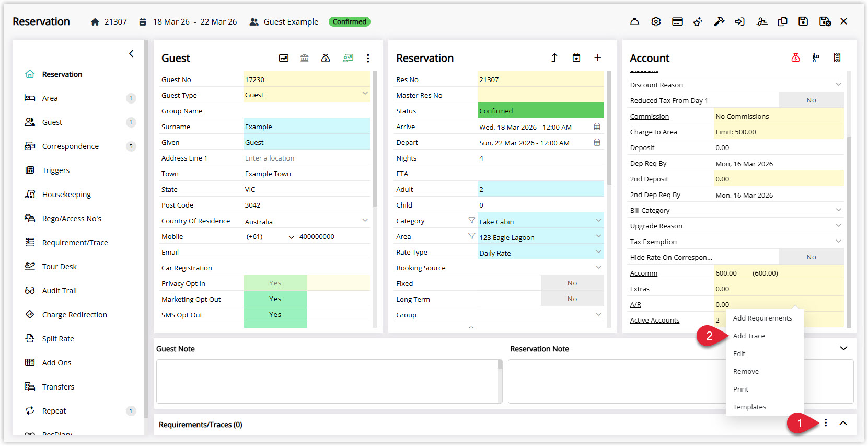The width and height of the screenshot is (868, 446).
Task: Toggle the Long Term No switch
Action: pyautogui.click(x=572, y=299)
